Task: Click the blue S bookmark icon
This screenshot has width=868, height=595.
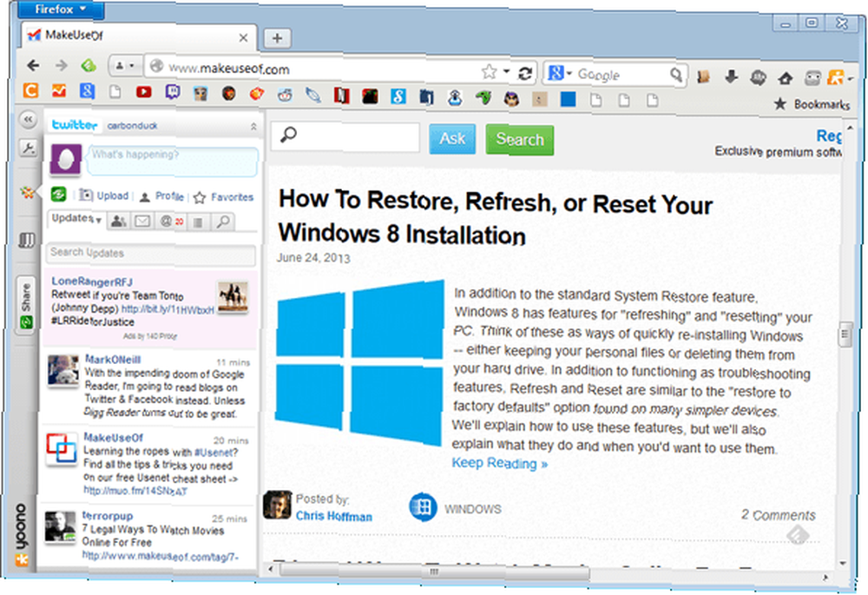Action: (x=398, y=96)
